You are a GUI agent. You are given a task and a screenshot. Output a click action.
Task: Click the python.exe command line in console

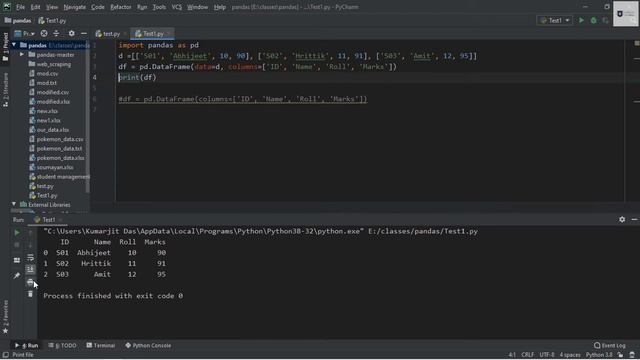tap(260, 231)
